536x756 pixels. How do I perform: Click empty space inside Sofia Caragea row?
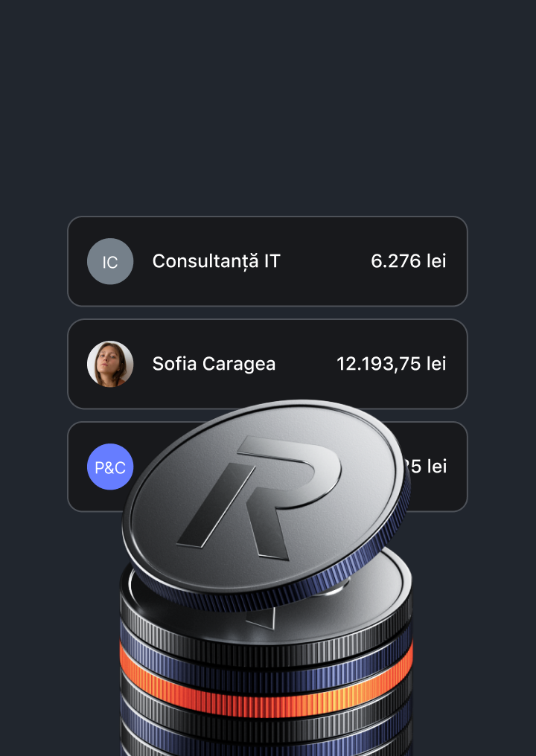tap(305, 364)
